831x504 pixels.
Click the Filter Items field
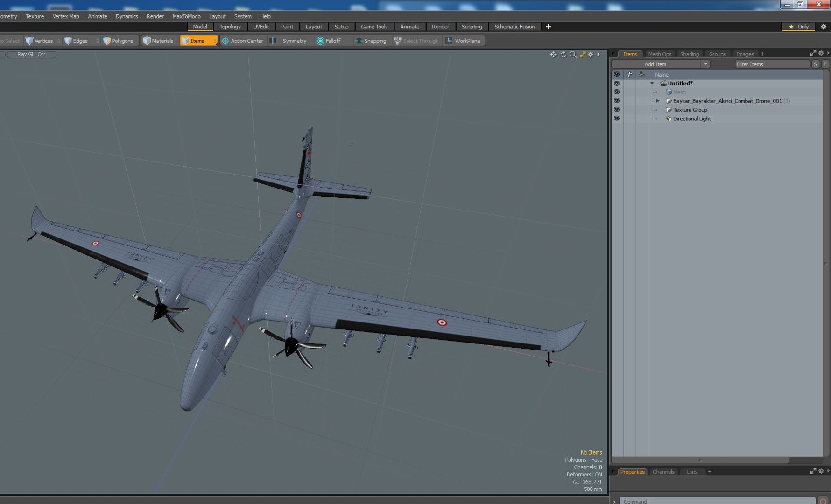[x=772, y=64]
